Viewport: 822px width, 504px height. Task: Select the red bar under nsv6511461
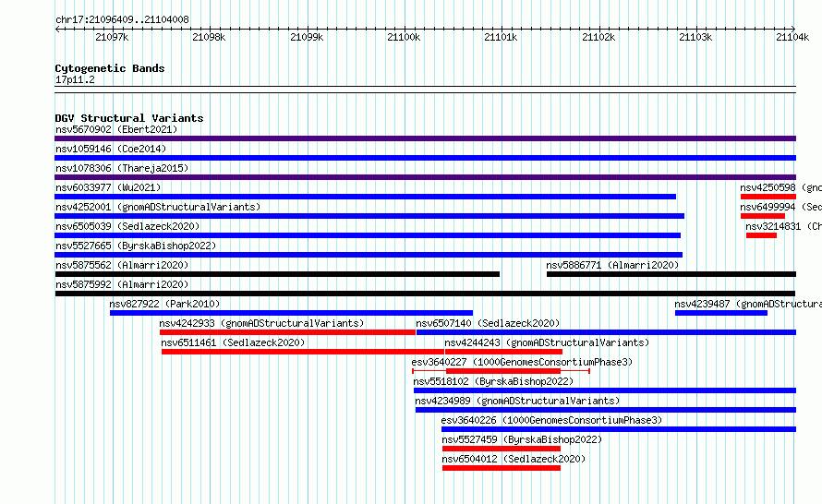tap(303, 352)
